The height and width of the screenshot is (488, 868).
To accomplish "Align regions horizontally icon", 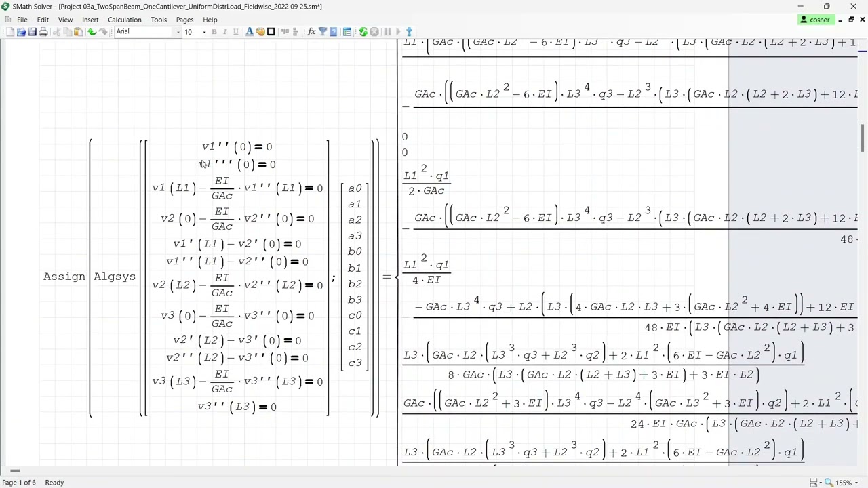I will coord(284,32).
